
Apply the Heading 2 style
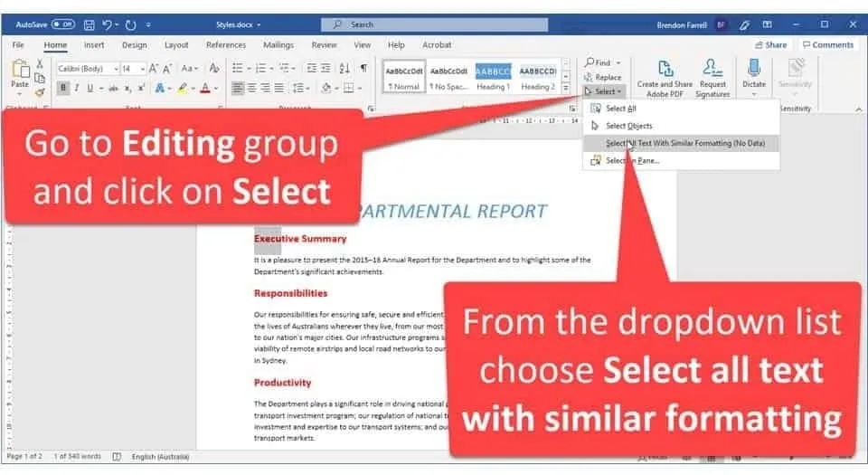(537, 77)
